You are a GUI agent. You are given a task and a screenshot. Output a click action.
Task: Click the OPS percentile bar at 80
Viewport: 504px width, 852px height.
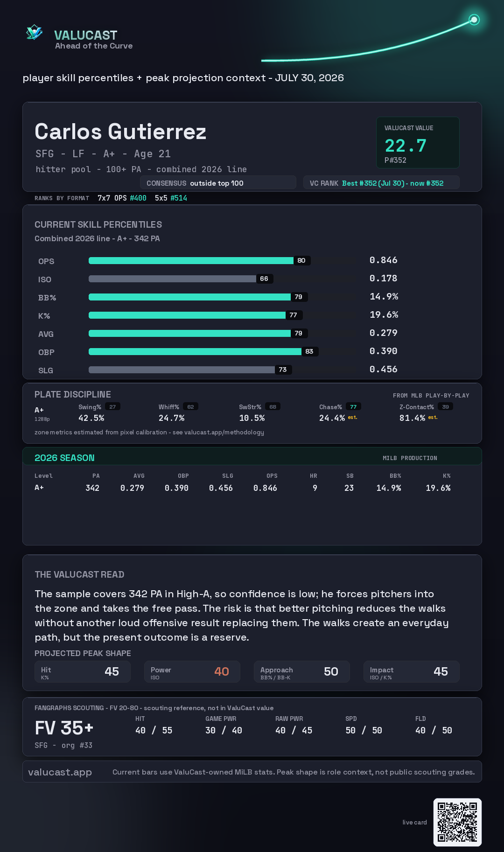[191, 260]
